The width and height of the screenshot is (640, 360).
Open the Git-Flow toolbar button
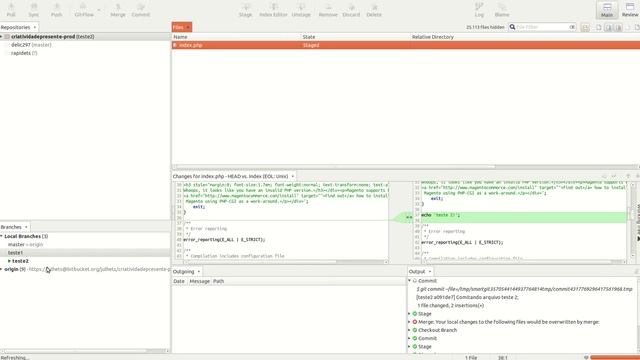(x=84, y=10)
